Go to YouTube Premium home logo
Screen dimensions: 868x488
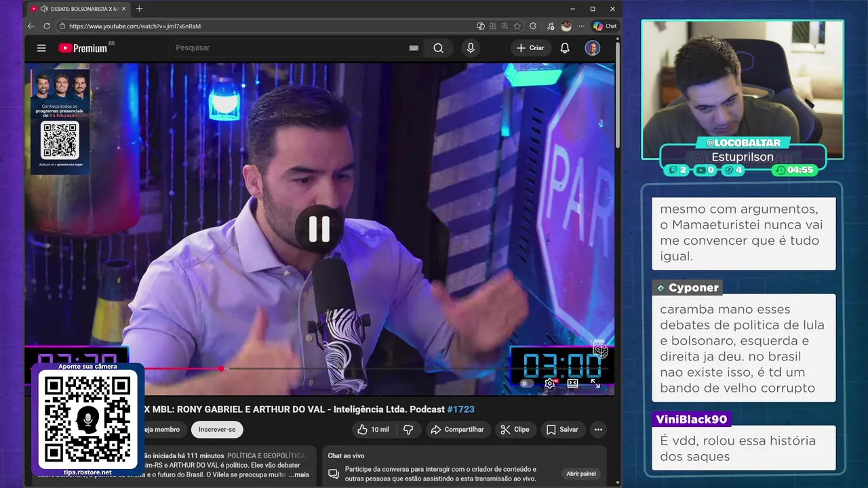click(83, 48)
